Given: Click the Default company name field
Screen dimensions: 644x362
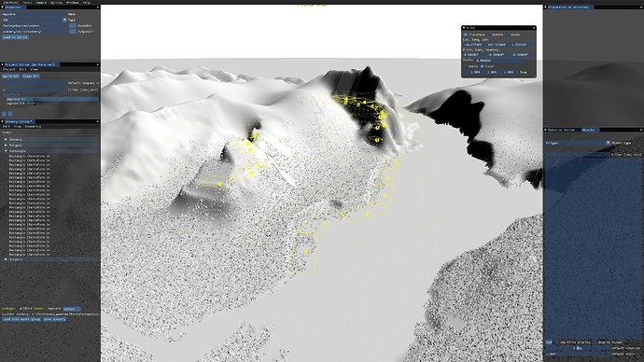Looking at the screenshot, I should pyautogui.click(x=35, y=83).
